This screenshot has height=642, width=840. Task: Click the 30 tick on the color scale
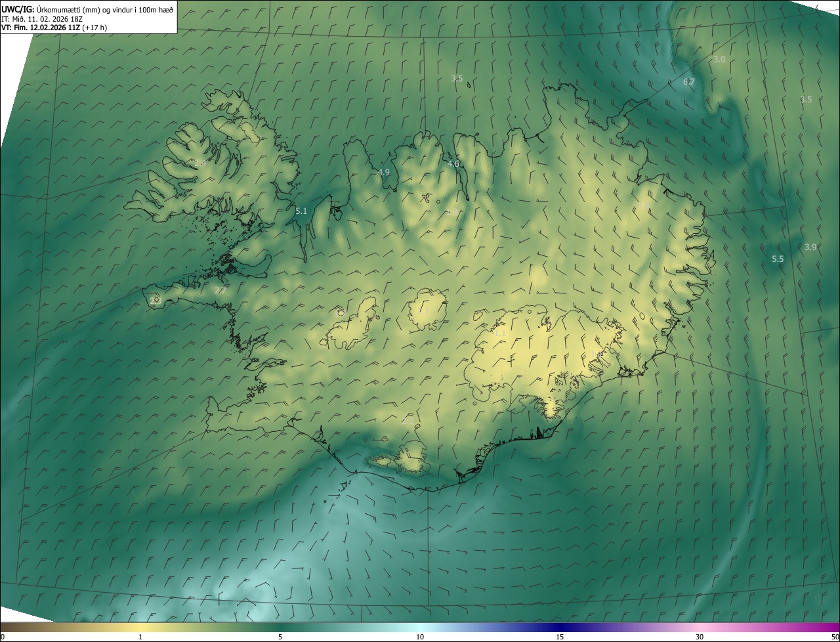click(x=700, y=637)
